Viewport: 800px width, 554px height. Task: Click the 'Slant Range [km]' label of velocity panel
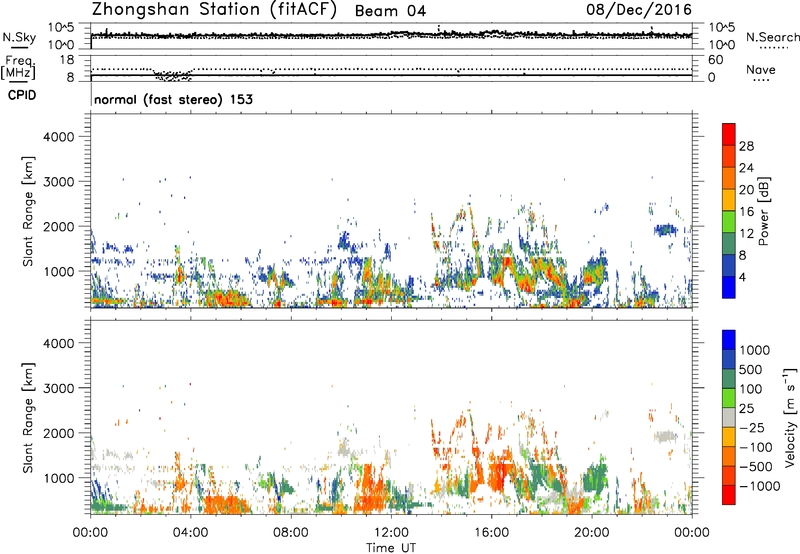pos(28,417)
